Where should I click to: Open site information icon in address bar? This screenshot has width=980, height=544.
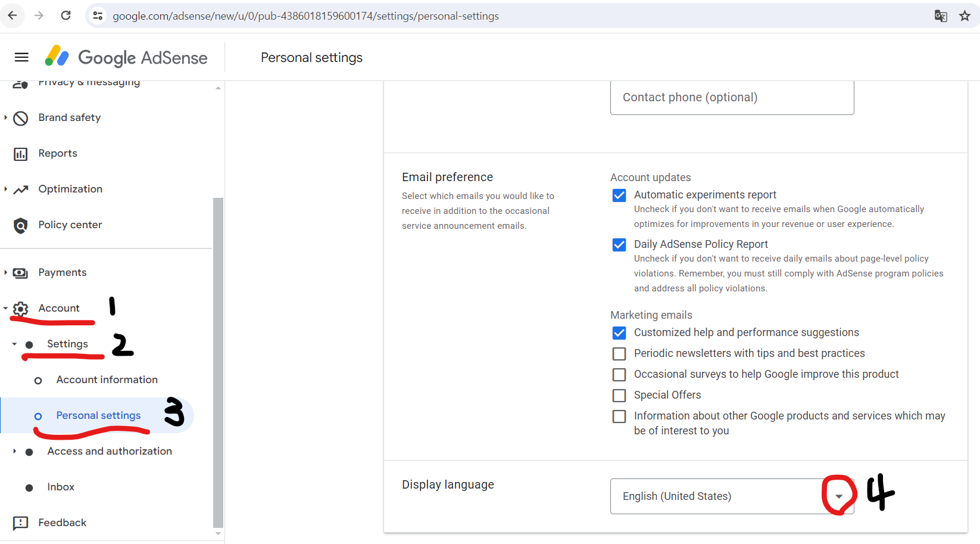click(x=98, y=16)
